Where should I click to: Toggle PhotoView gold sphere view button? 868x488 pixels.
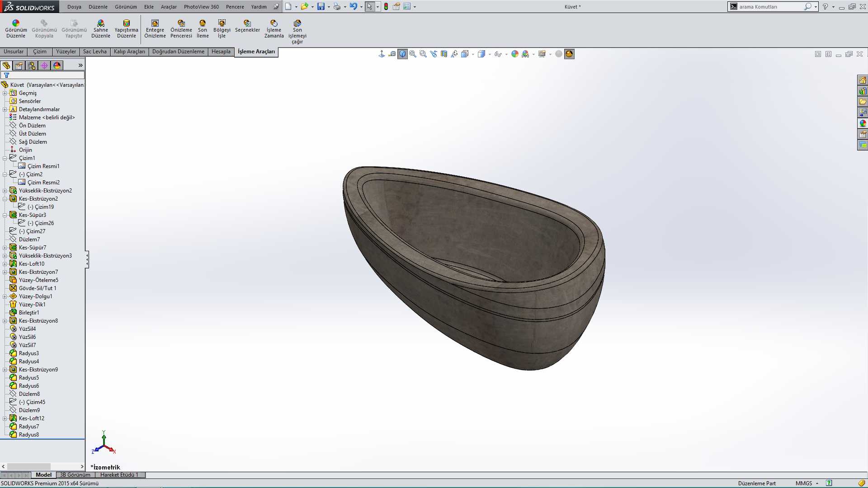(x=569, y=54)
